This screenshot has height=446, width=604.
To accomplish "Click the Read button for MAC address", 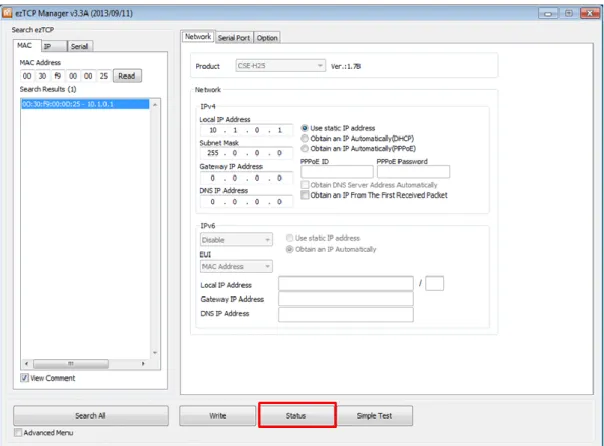I will click(127, 76).
